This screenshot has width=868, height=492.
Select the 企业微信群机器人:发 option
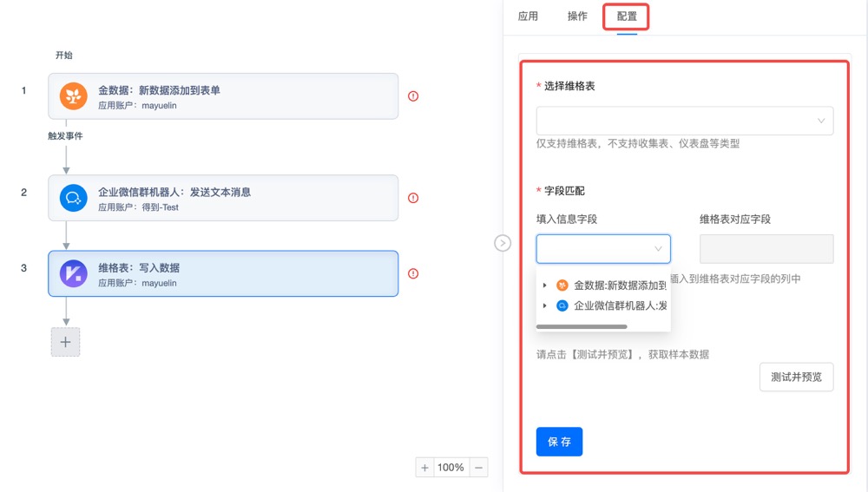[x=621, y=305]
